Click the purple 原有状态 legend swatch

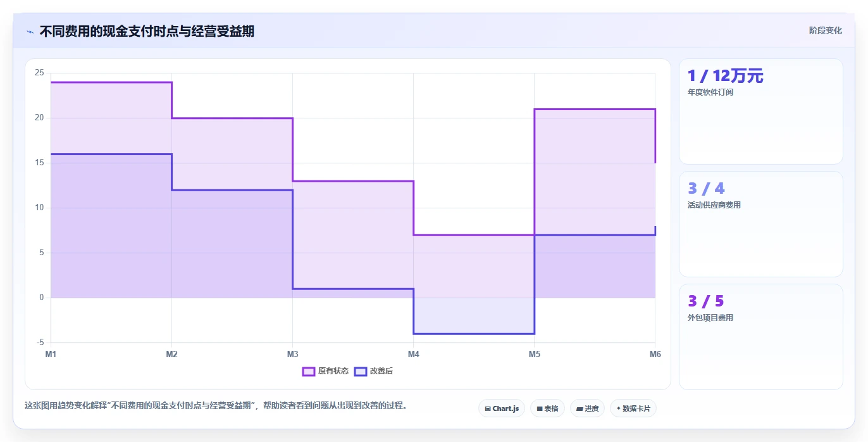tap(309, 371)
